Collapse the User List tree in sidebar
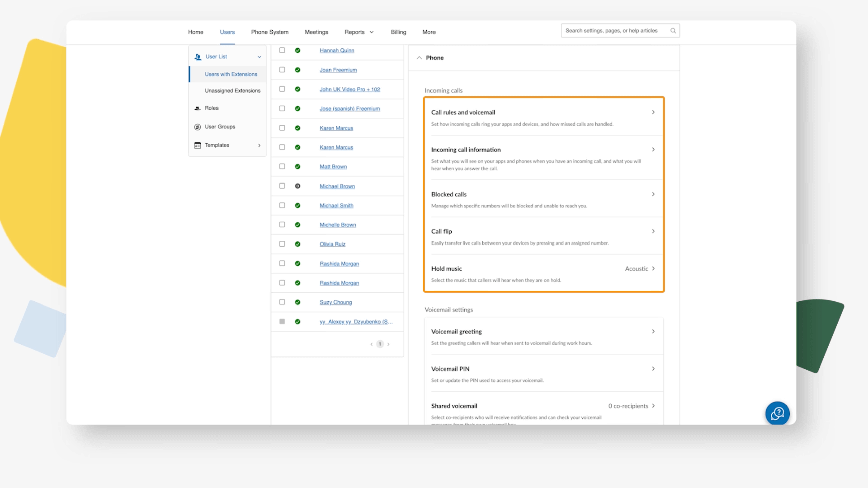 click(x=259, y=56)
